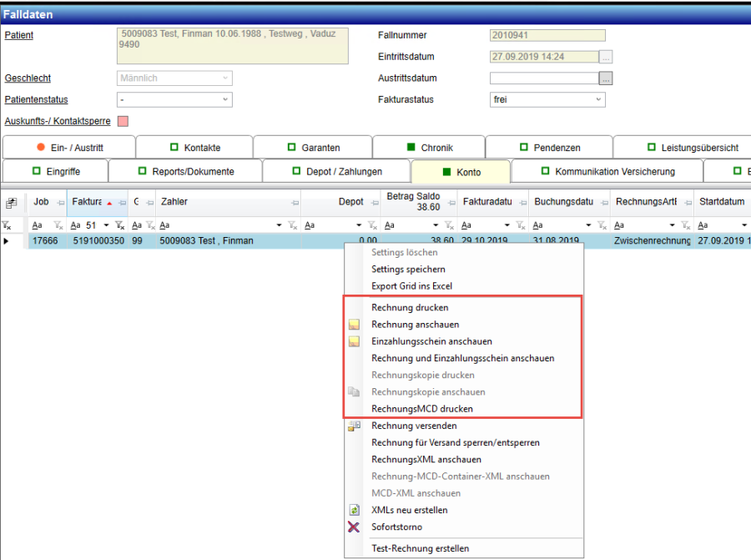
Task: Click the Faktura filter operator Aa icon
Action: [x=75, y=225]
